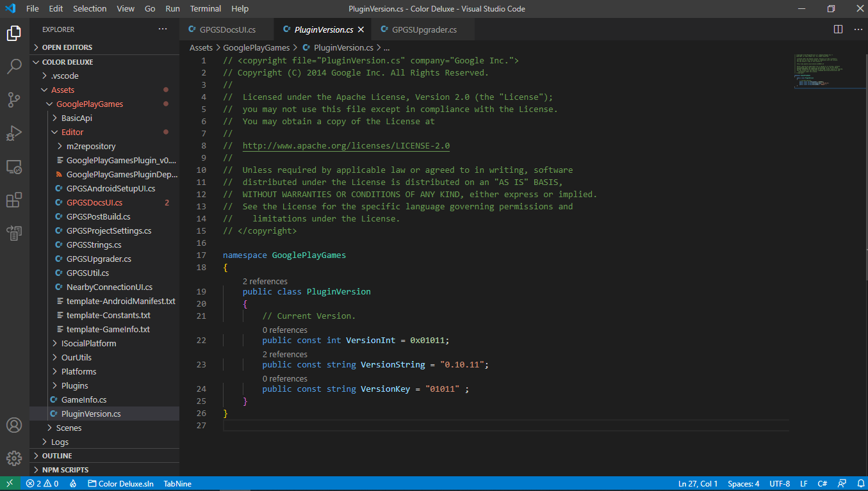
Task: Open the View menu
Action: tap(126, 9)
